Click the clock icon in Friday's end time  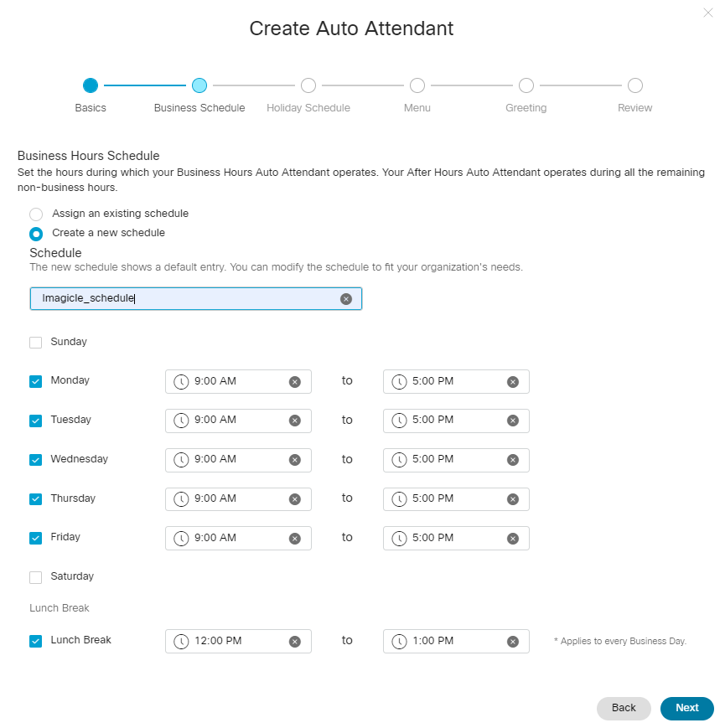coord(399,539)
